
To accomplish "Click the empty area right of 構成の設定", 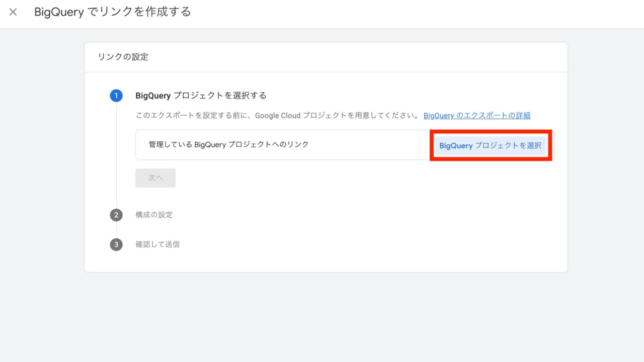I will (x=352, y=215).
